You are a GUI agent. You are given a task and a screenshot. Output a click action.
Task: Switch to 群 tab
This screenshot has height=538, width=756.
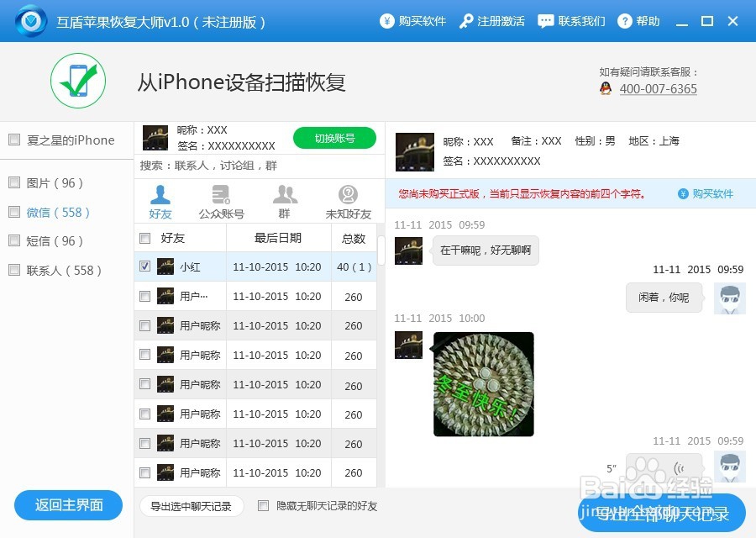285,203
